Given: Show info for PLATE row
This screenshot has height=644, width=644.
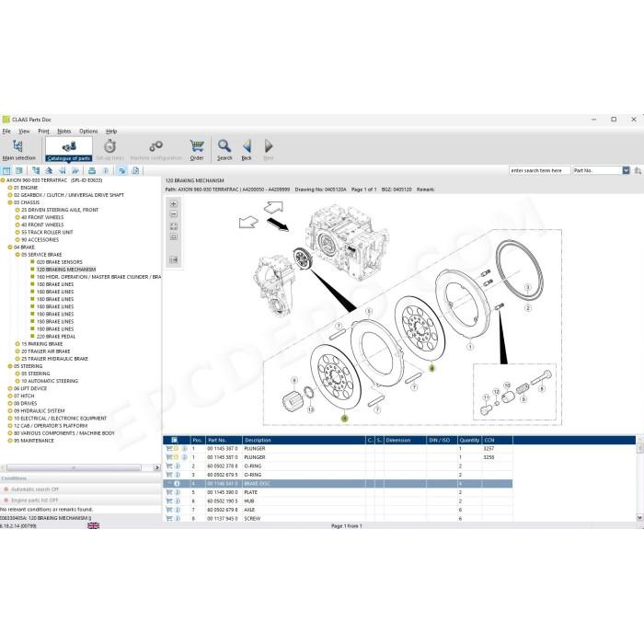Looking at the screenshot, I should (178, 492).
